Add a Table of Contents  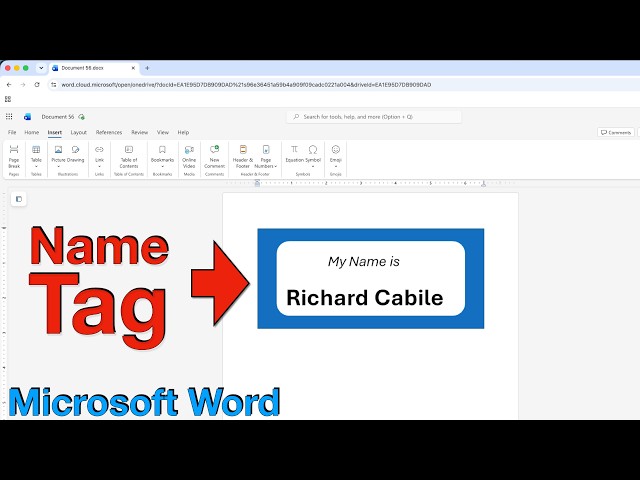tap(129, 156)
